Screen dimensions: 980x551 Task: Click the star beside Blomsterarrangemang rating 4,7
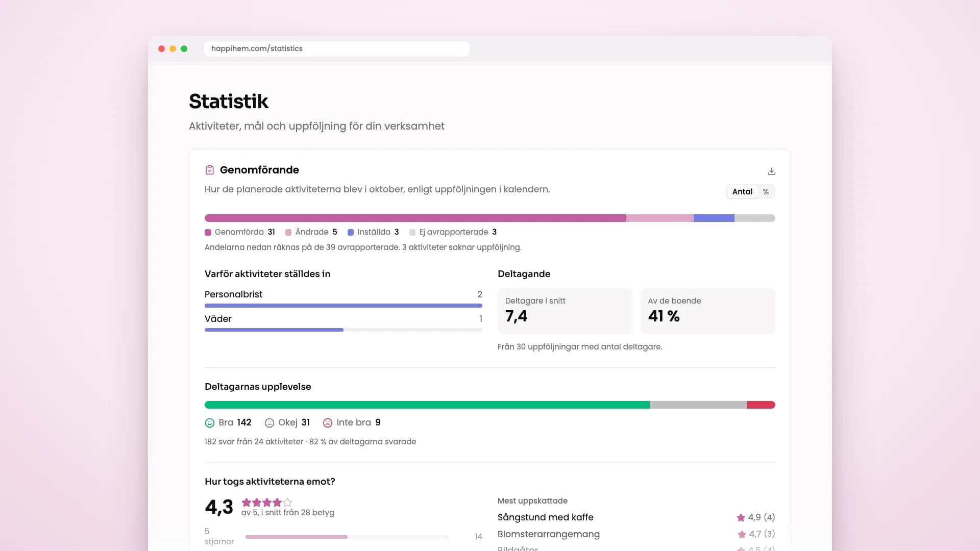[x=742, y=535]
